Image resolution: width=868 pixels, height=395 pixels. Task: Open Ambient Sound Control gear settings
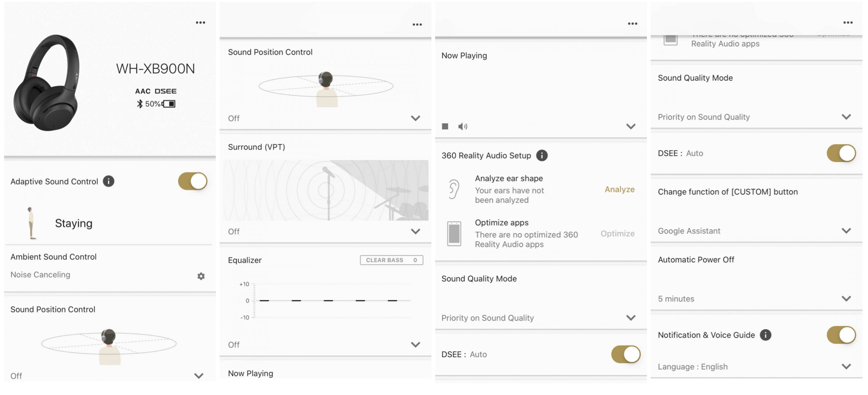(201, 276)
